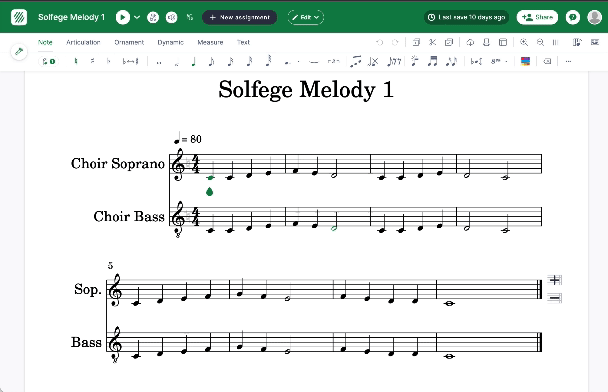Expand playback options chevron next to play
The height and width of the screenshot is (392, 608).
click(137, 17)
